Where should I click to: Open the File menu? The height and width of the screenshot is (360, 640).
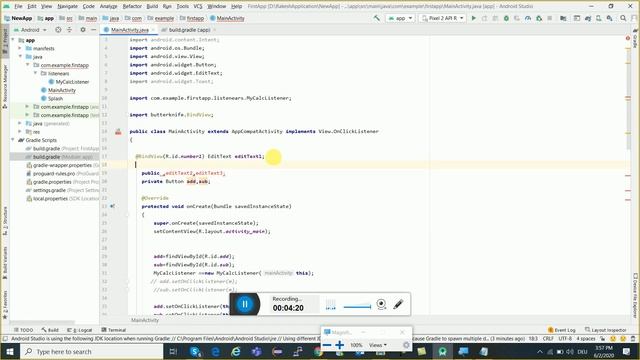click(18, 6)
